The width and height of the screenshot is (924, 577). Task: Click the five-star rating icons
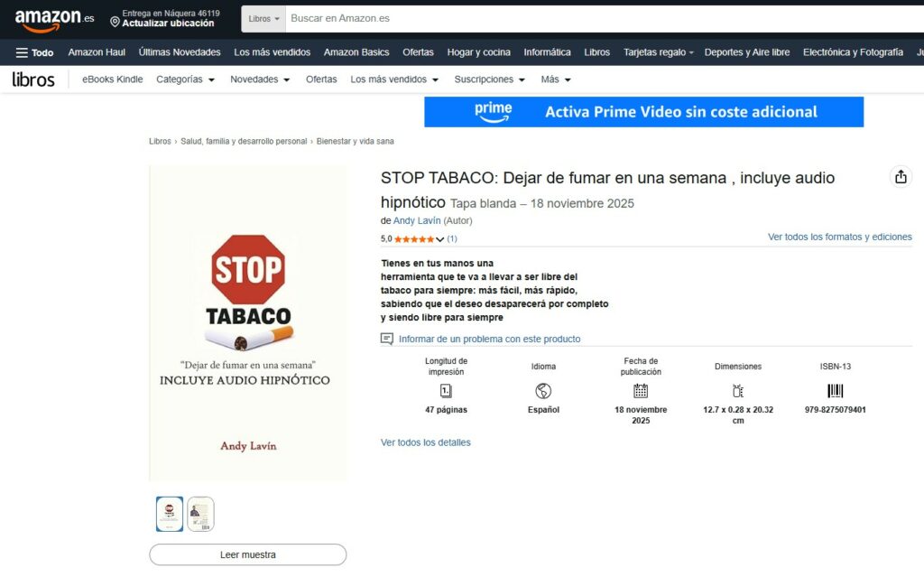pyautogui.click(x=413, y=239)
